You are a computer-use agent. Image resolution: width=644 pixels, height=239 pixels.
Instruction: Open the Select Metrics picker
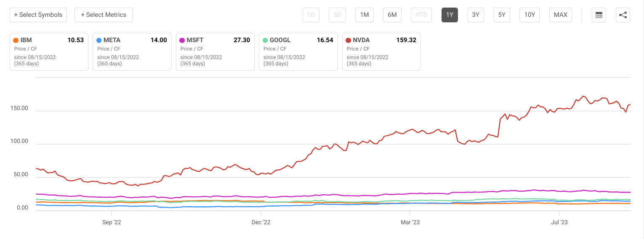pyautogui.click(x=104, y=15)
